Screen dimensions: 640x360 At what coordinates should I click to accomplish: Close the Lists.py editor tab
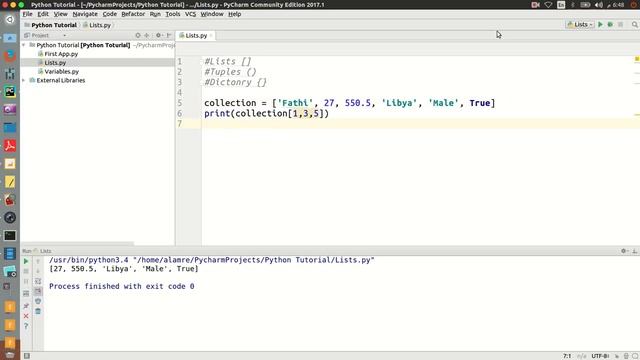[211, 36]
